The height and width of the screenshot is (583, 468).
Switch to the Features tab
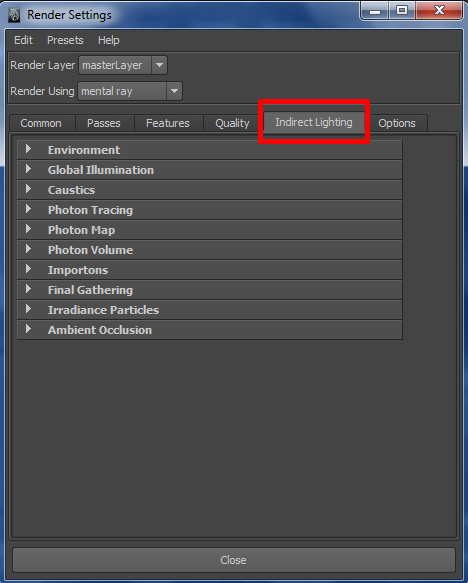click(168, 123)
